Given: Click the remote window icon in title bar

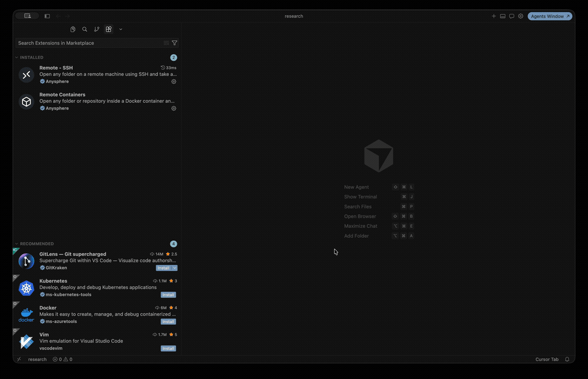Looking at the screenshot, I should pyautogui.click(x=28, y=16).
